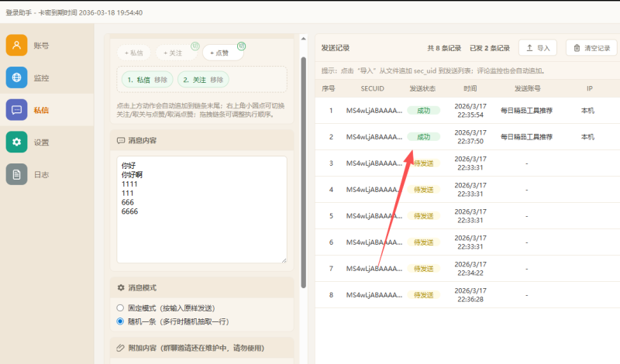Image resolution: width=620 pixels, height=364 pixels.
Task: Click the 序号 column header
Action: click(x=328, y=88)
